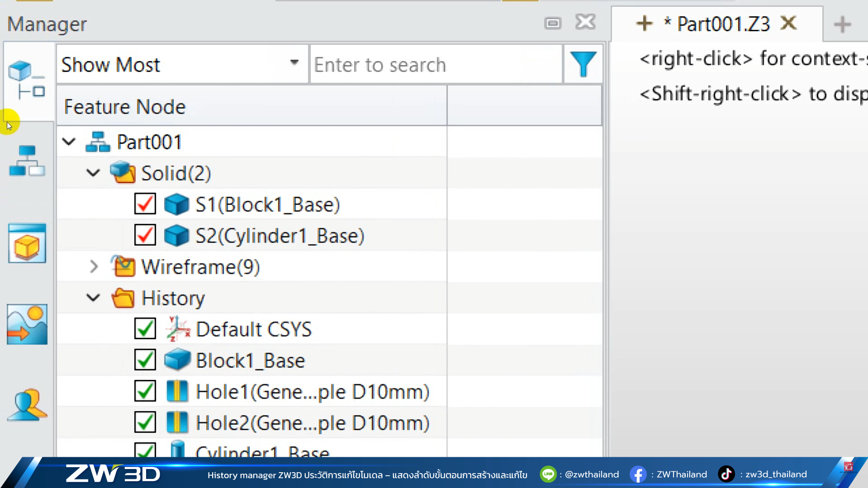Click the Enter to search field
Image resolution: width=868 pixels, height=488 pixels.
click(x=436, y=65)
